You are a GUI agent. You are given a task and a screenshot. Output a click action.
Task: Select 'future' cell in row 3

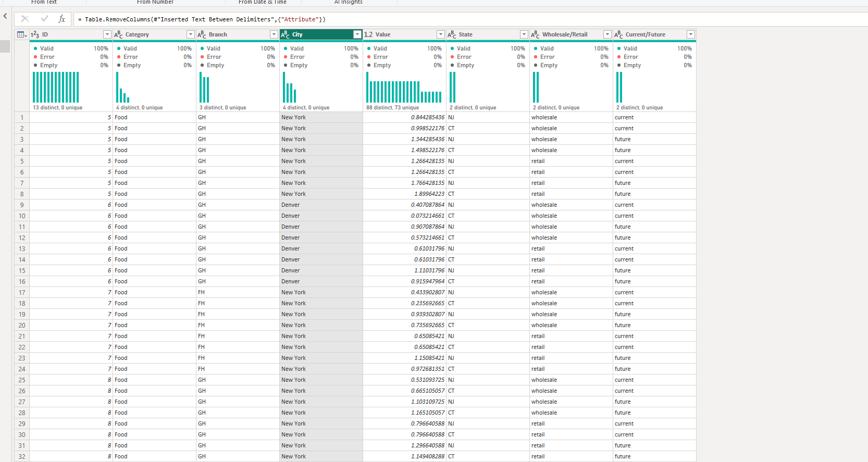tap(654, 139)
